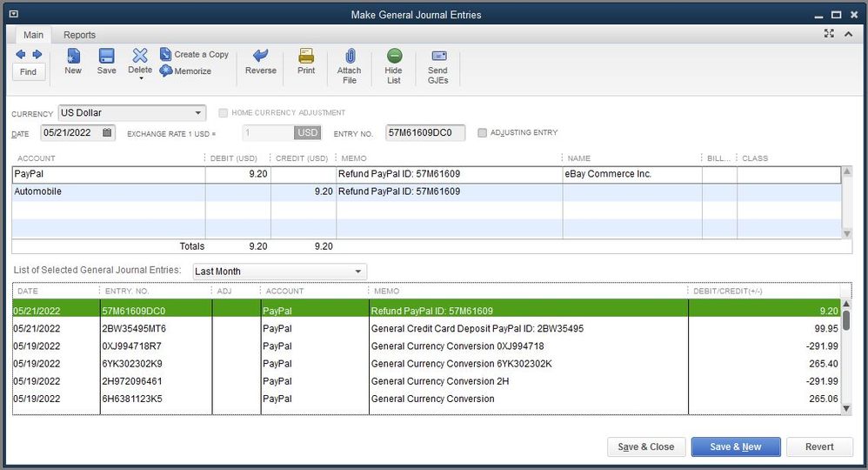
Task: Click the Create a Copy icon
Action: (166, 54)
